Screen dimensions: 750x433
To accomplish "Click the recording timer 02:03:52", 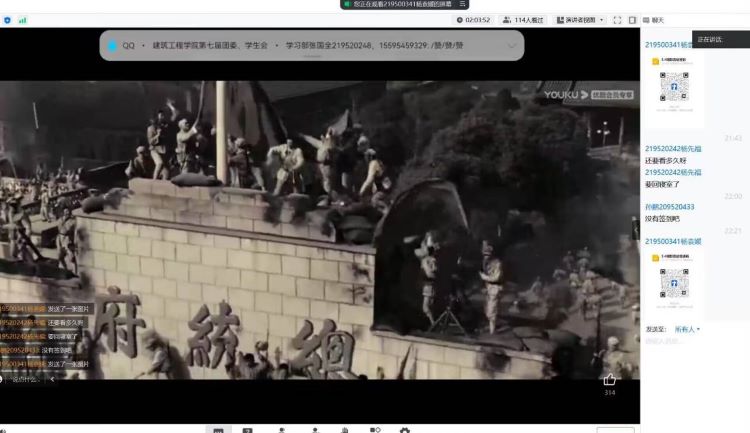I will pyautogui.click(x=473, y=20).
